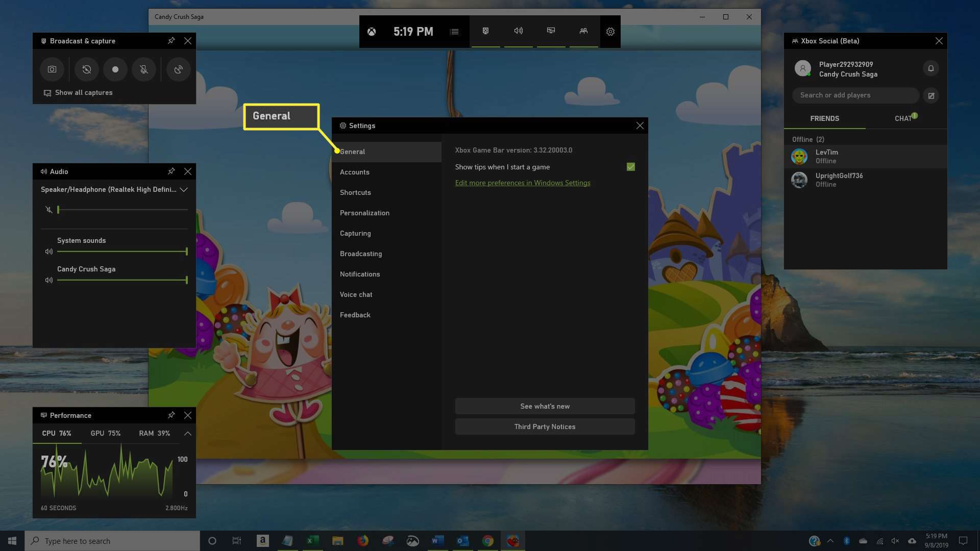Screen dimensions: 980x551
Task: Click the 'See what's new' button
Action: click(545, 406)
